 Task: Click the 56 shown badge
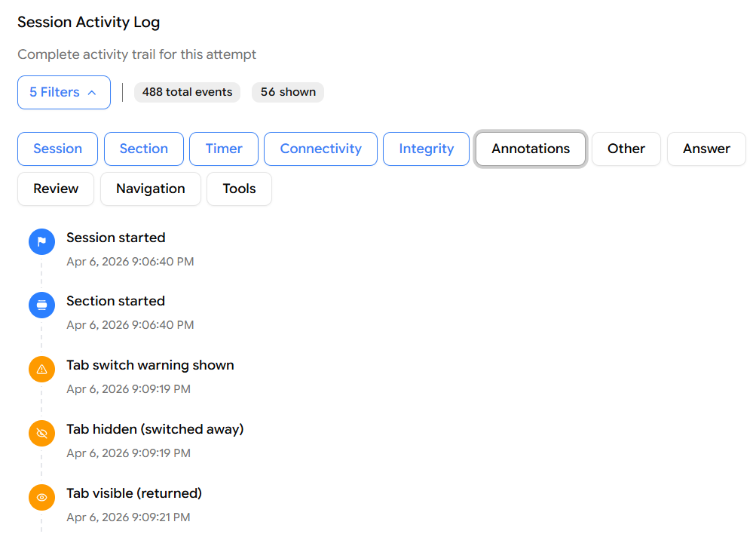point(288,92)
